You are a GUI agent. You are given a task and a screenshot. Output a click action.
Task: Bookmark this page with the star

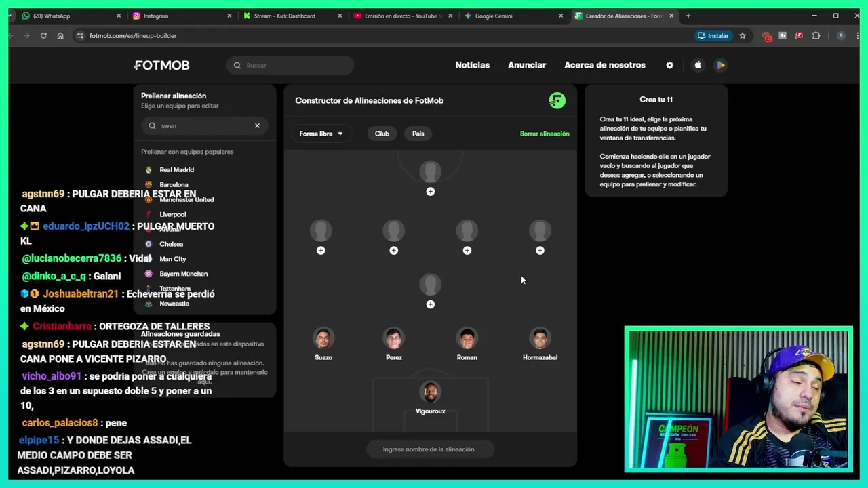(743, 35)
